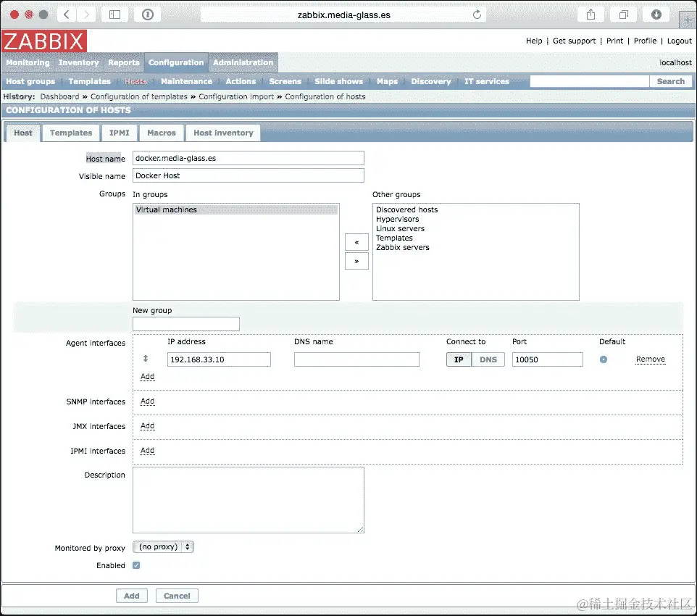Disable the Enabled checkbox
This screenshot has height=616, width=697.
136,565
